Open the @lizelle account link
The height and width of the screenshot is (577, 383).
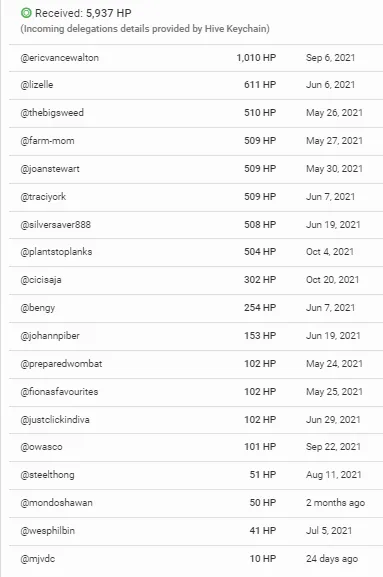click(37, 85)
